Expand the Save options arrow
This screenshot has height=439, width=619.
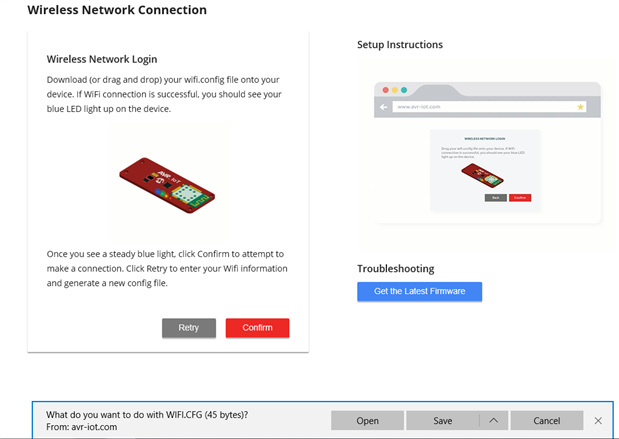493,421
